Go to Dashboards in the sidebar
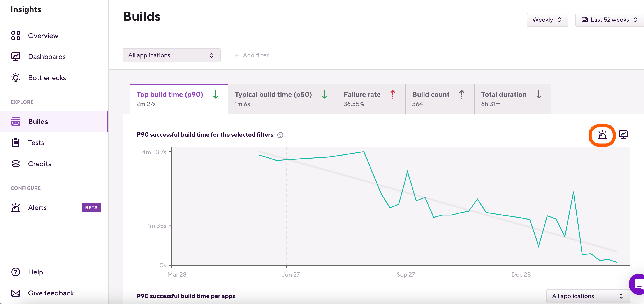644x304 pixels. pyautogui.click(x=47, y=57)
